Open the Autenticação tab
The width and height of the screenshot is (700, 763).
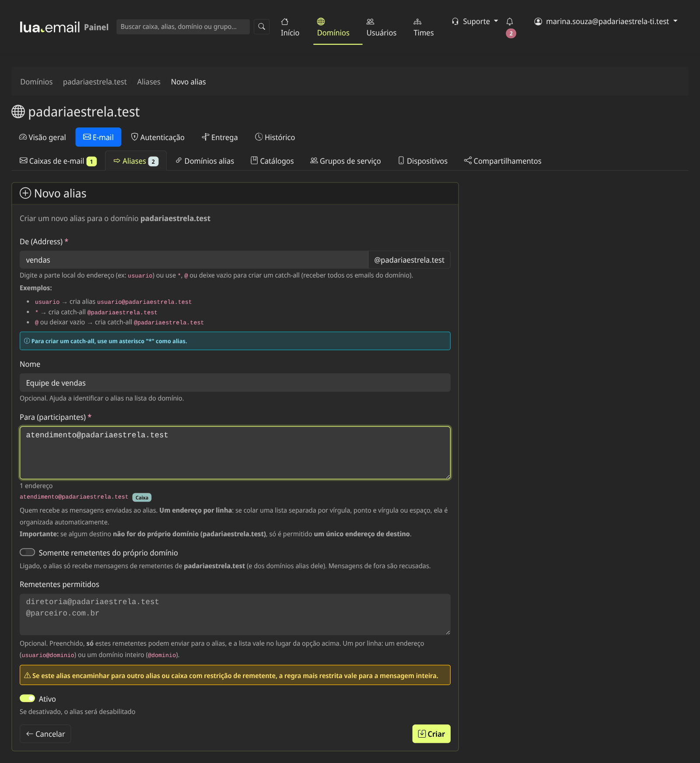pyautogui.click(x=158, y=137)
